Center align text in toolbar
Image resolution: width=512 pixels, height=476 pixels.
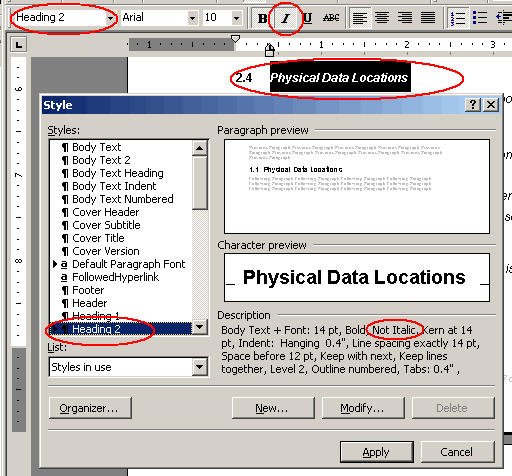click(382, 18)
